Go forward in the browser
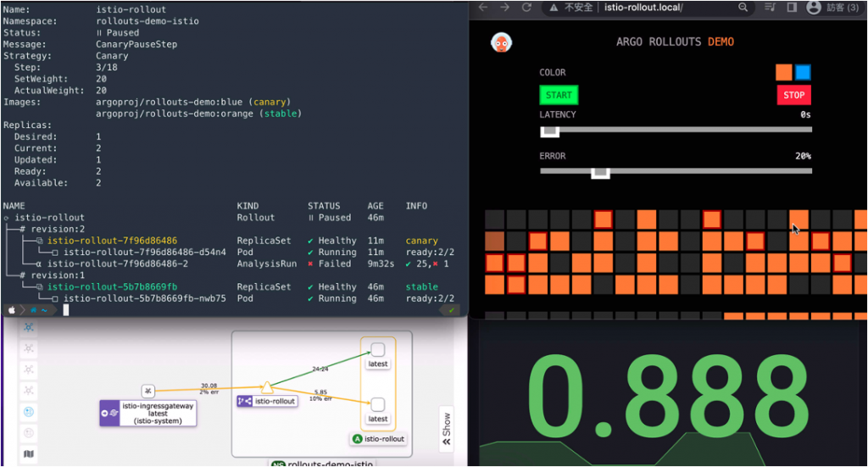The image size is (868, 467). 504,7
